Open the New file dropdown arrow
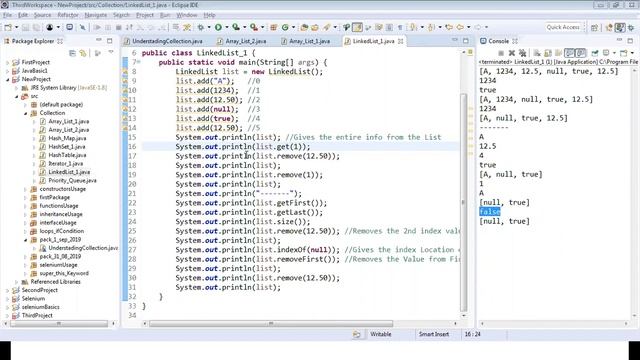 pos(17,27)
